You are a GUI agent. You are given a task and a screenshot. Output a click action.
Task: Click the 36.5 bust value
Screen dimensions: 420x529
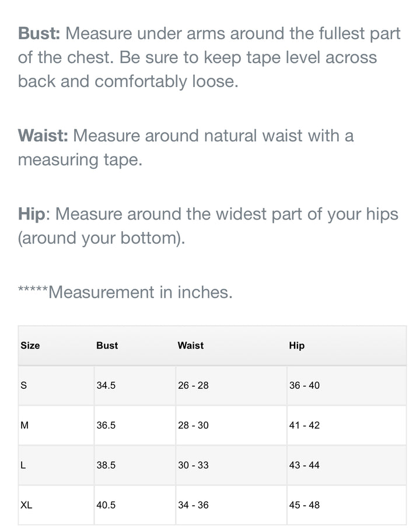tap(106, 425)
